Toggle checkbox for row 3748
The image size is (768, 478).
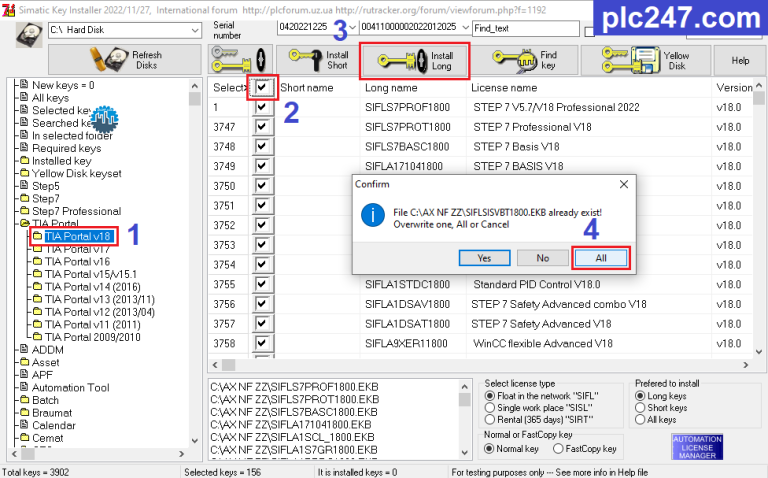tap(262, 146)
